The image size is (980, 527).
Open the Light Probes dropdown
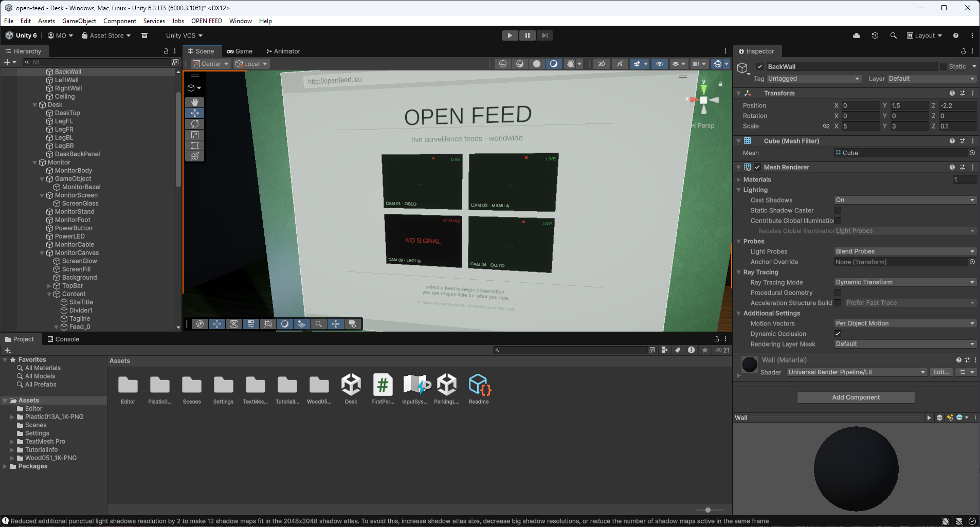pos(905,251)
